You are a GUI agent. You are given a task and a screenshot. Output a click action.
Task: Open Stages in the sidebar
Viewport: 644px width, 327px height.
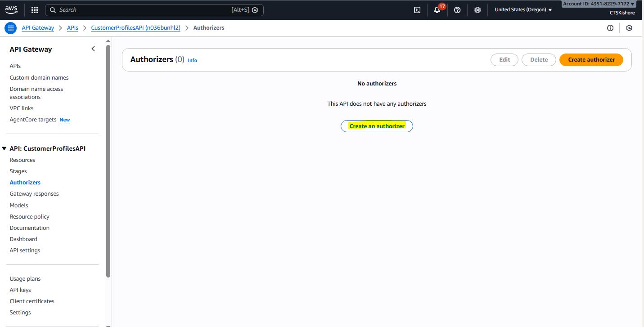[x=18, y=171]
